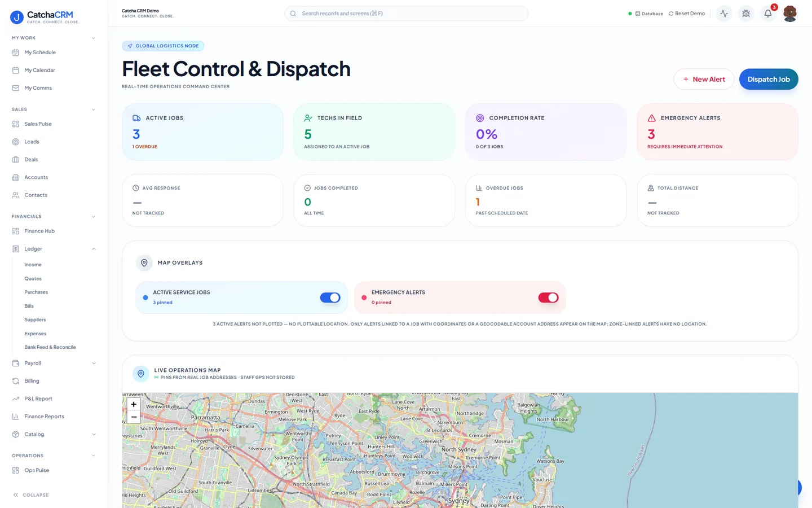Open notifications bell with 3 badge
Screen dimensions: 812x508
click(768, 14)
